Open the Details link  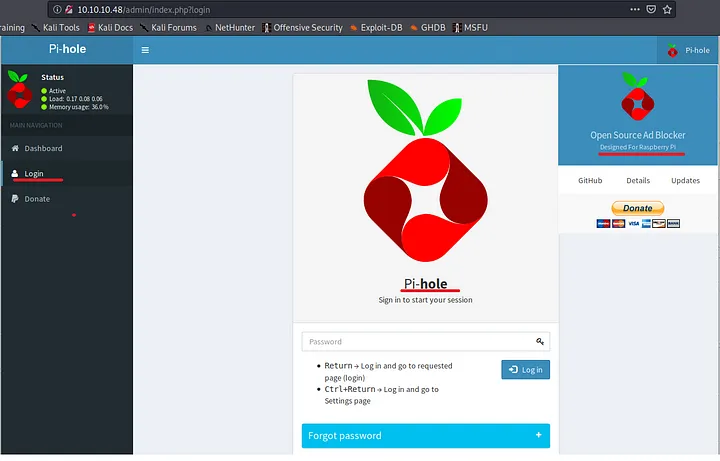(638, 181)
